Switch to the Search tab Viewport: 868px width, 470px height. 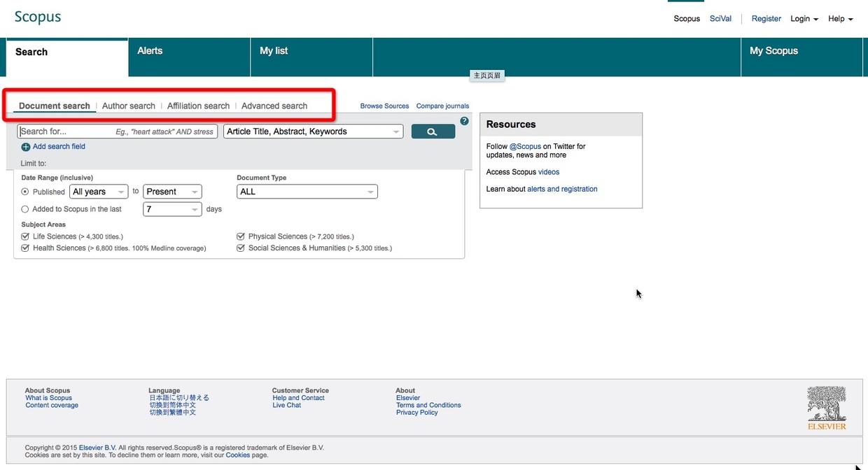point(67,57)
